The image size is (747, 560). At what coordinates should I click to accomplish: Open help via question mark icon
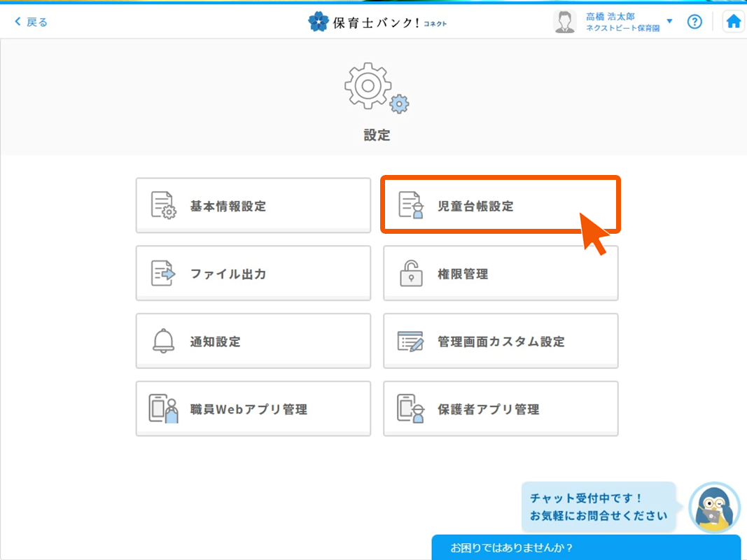(694, 22)
